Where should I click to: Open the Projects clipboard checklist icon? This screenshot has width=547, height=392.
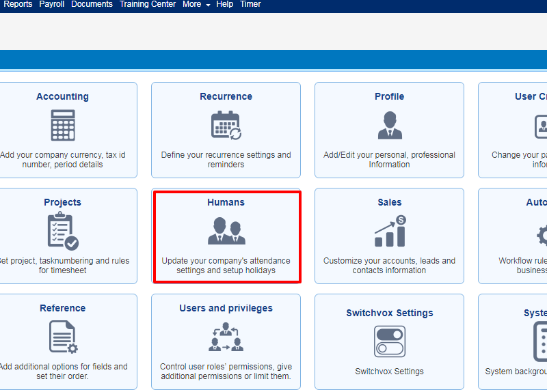tap(63, 232)
